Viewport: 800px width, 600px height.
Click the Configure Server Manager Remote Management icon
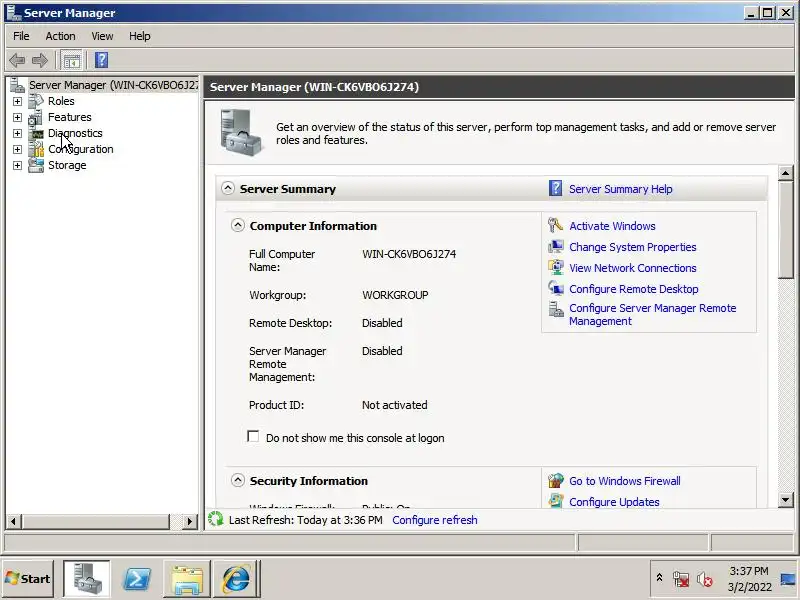pyautogui.click(x=555, y=309)
